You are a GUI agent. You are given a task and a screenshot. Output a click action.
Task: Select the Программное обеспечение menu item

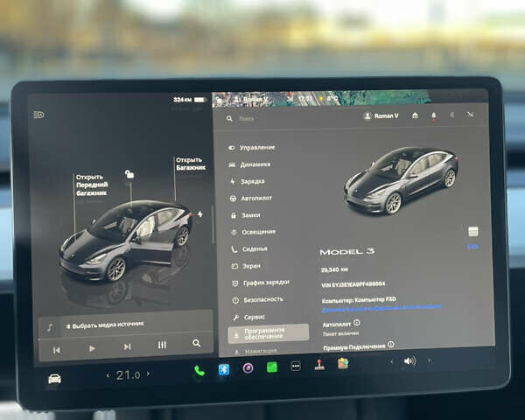(269, 333)
